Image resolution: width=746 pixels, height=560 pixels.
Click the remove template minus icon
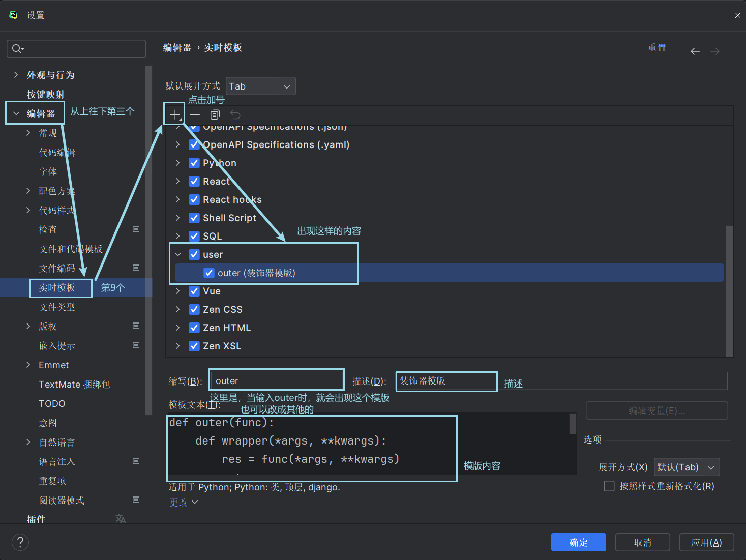click(x=195, y=114)
